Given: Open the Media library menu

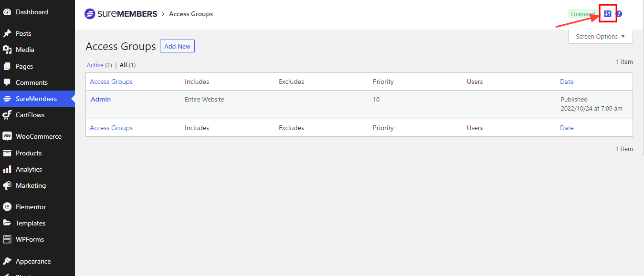Looking at the screenshot, I should point(24,50).
